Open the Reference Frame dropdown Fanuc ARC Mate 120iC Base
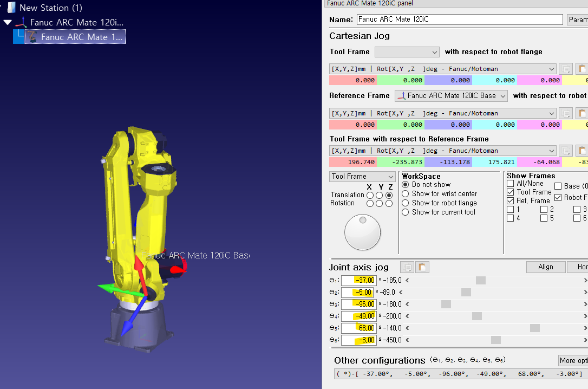This screenshot has height=389, width=588. pyautogui.click(x=451, y=96)
